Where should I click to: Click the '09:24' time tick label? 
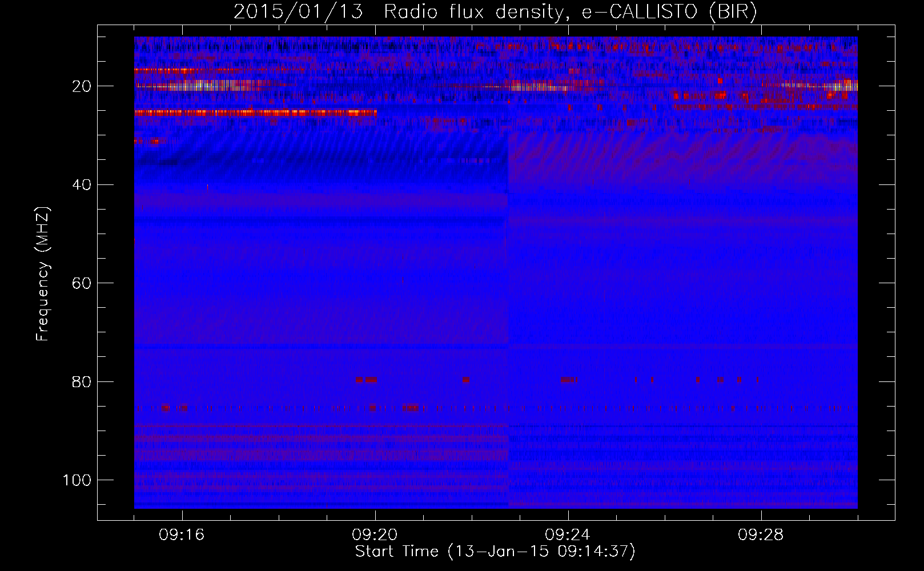point(568,535)
